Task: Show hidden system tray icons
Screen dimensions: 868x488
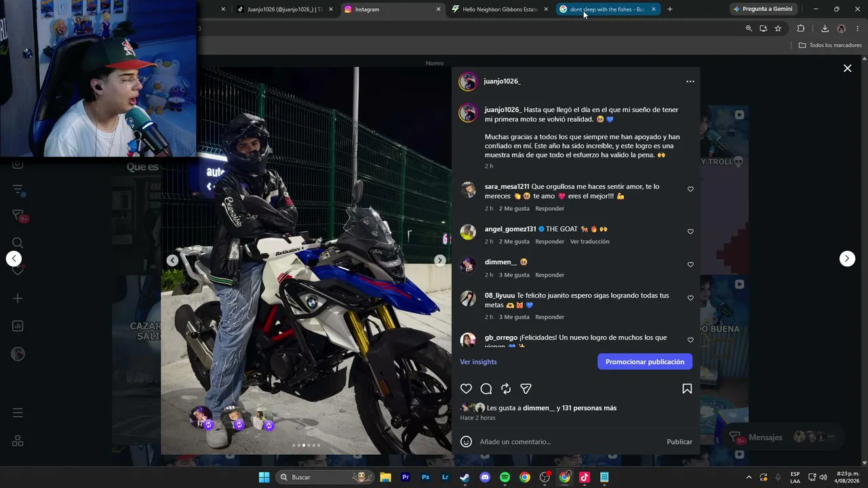Action: pyautogui.click(x=749, y=477)
